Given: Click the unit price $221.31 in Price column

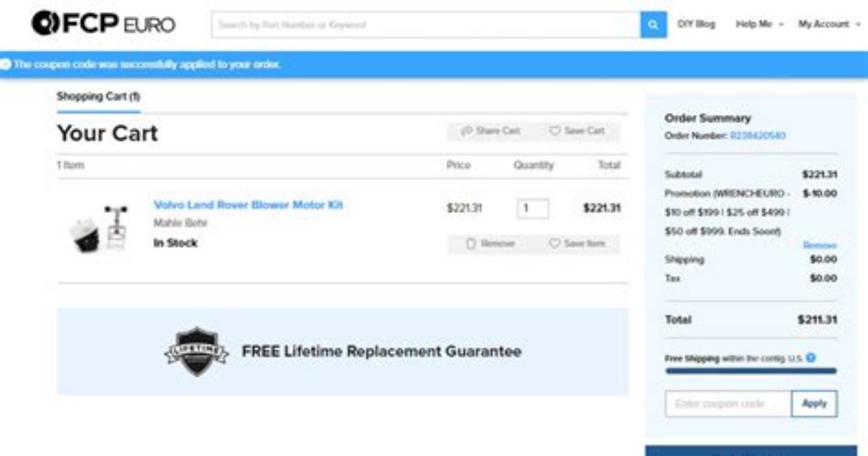Looking at the screenshot, I should (x=464, y=208).
